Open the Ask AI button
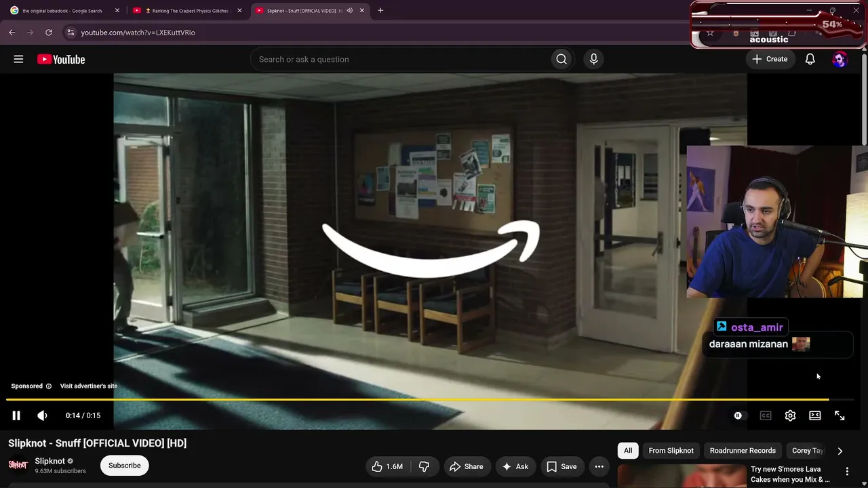Viewport: 868px width, 488px height. pyautogui.click(x=515, y=466)
